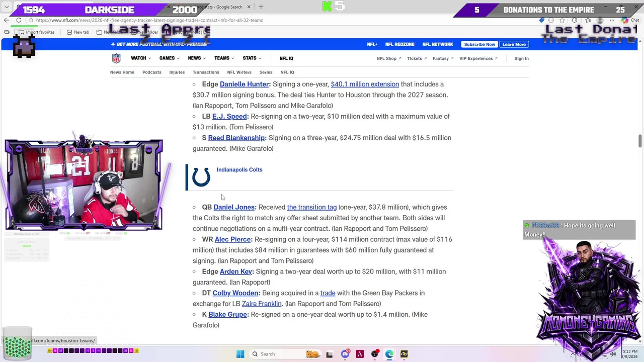The image size is (644, 362).
Task: Open the Microsoft Edge taskbar icon
Action: (389, 354)
